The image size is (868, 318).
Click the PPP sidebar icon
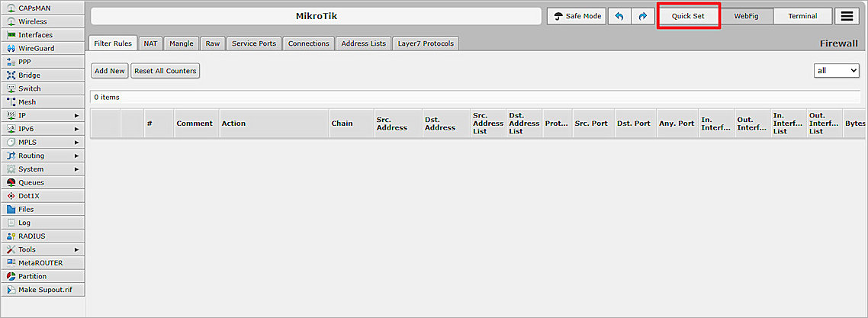click(11, 62)
